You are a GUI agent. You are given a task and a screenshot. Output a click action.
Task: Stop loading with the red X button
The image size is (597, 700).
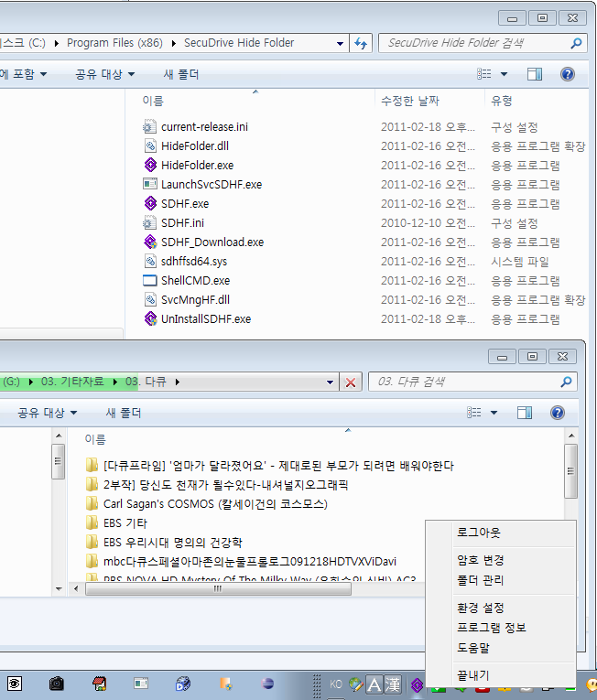coord(351,382)
